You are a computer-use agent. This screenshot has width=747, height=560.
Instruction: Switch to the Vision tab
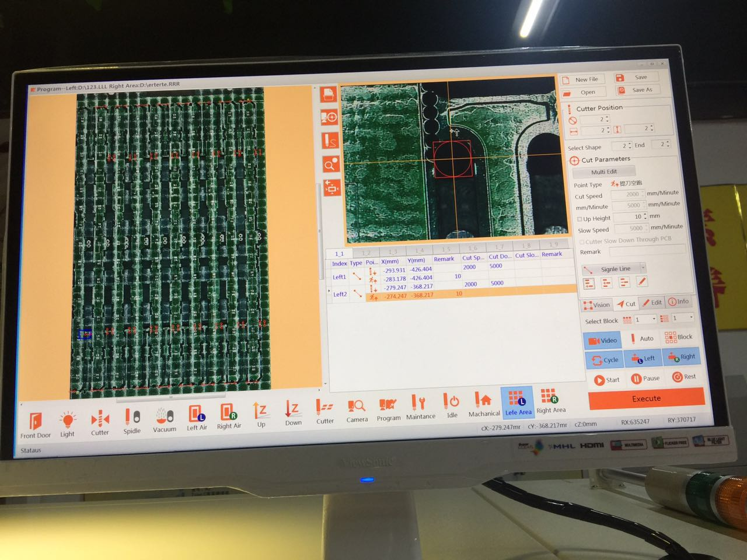click(x=596, y=304)
